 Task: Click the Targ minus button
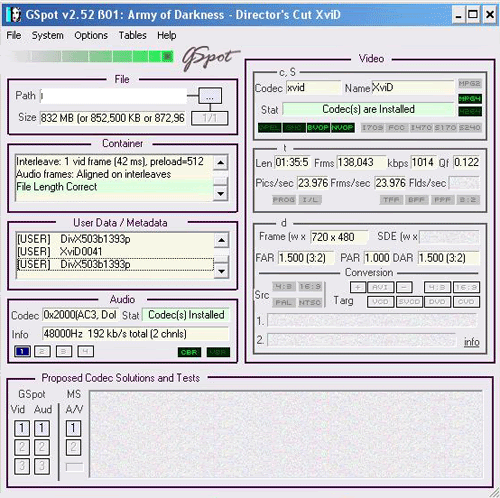[404, 287]
